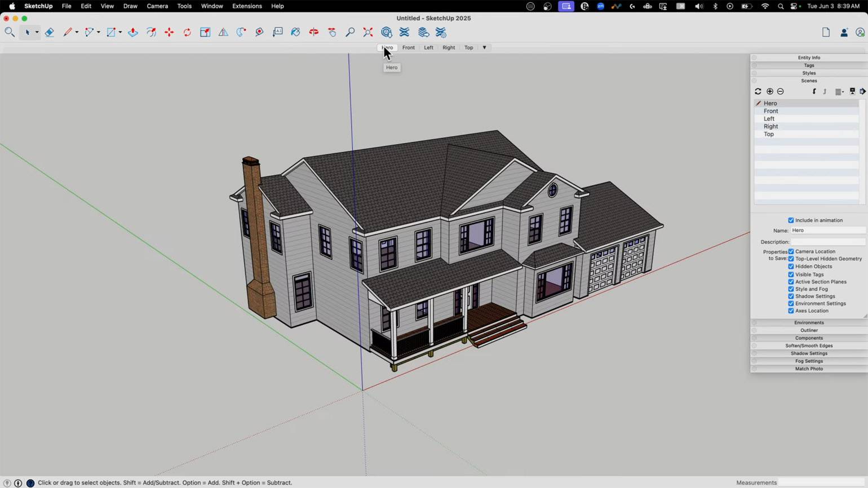Select the Paint Bucket tool
This screenshot has height=488, width=868.
[295, 33]
